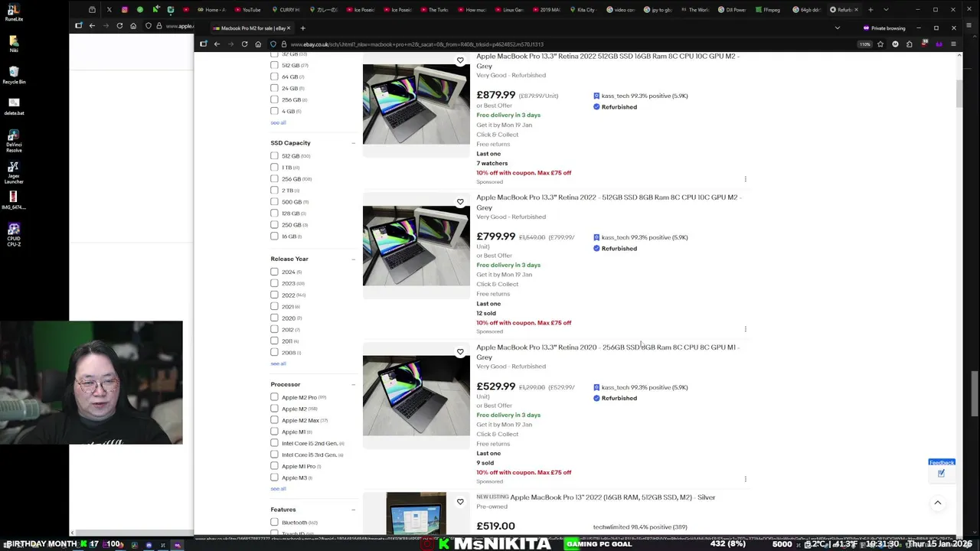Switch to the Kita City tab

click(582, 10)
